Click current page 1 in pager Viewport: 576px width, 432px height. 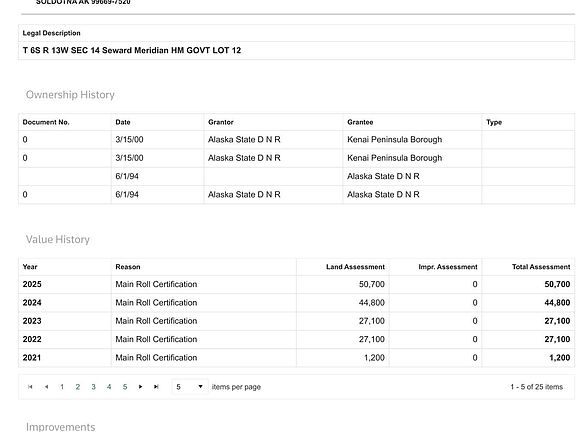coord(62,387)
